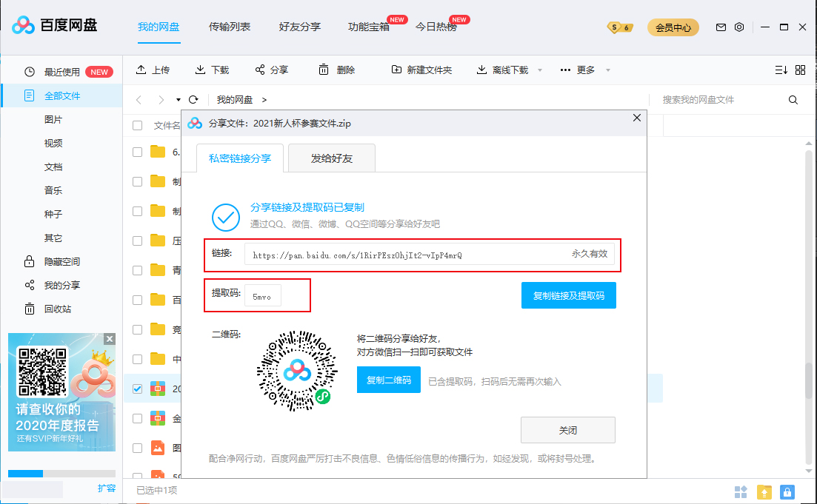
Task: Click the 扩容 expand storage link
Action: click(x=107, y=488)
